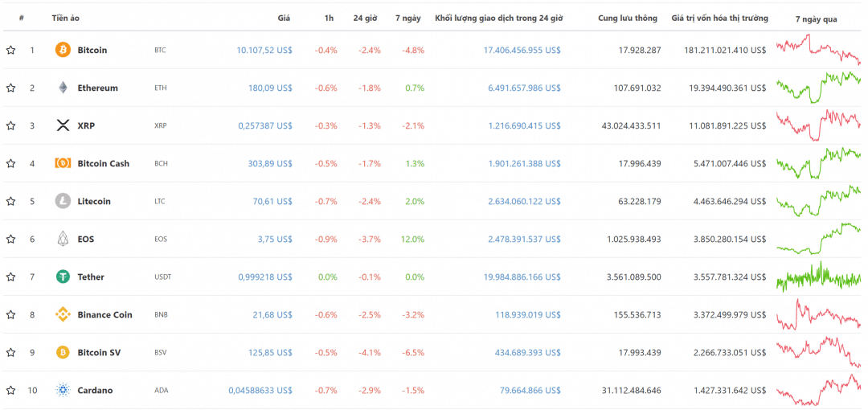Click Bitcoin price 10.107,52 US$
The height and width of the screenshot is (410, 868).
point(264,50)
